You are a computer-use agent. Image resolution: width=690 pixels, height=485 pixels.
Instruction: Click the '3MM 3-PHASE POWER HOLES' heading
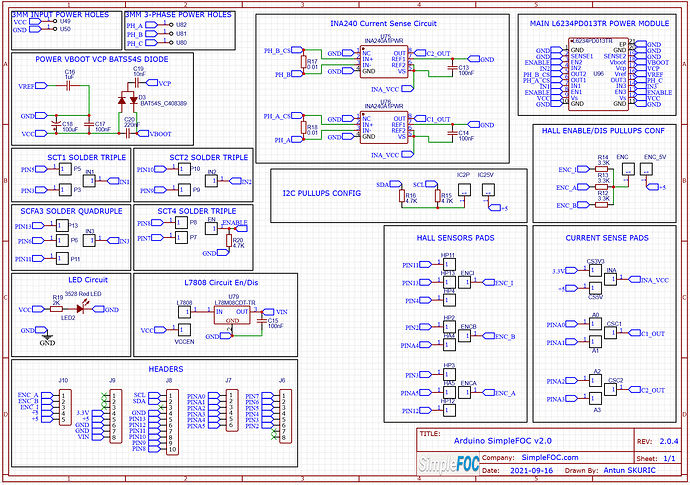[178, 15]
